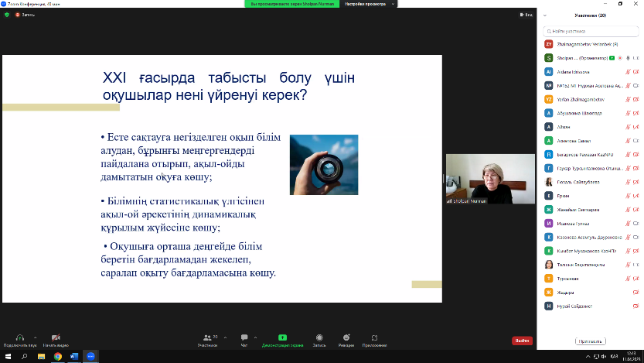Click the green encryption shield icon
This screenshot has height=363, width=644.
click(7, 15)
